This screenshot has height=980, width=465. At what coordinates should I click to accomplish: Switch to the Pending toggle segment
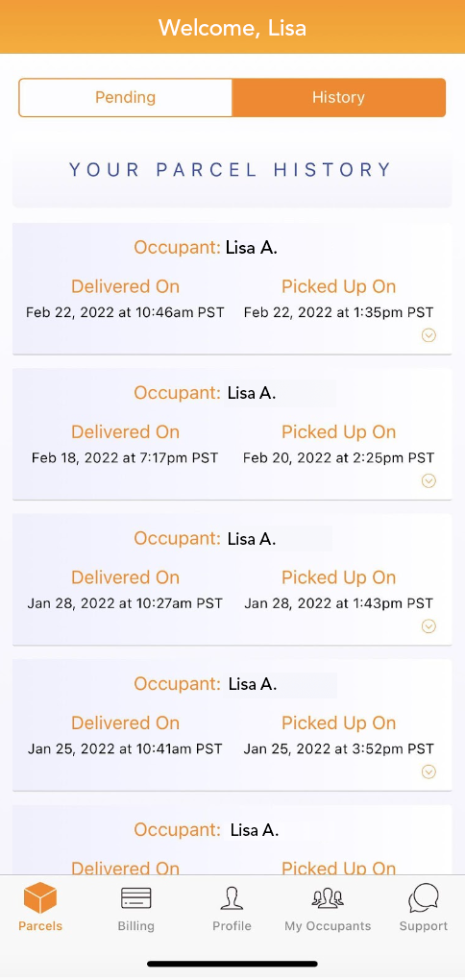pos(126,97)
